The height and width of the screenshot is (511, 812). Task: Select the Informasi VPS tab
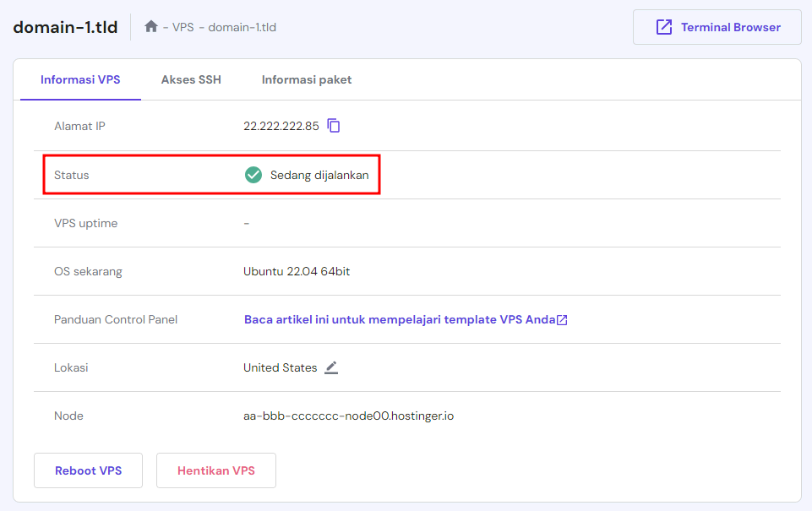pos(80,79)
